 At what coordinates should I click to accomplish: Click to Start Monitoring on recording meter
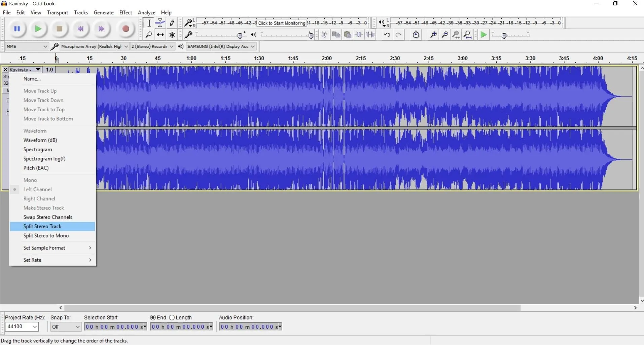(282, 23)
